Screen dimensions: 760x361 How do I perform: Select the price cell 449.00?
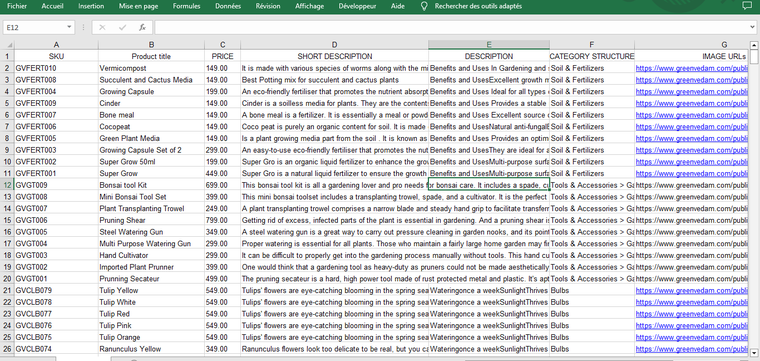222,173
